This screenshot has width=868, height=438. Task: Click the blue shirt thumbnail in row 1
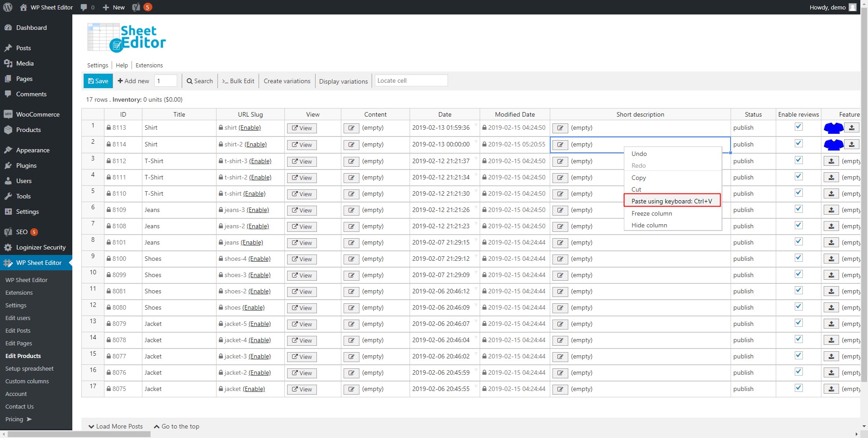833,128
